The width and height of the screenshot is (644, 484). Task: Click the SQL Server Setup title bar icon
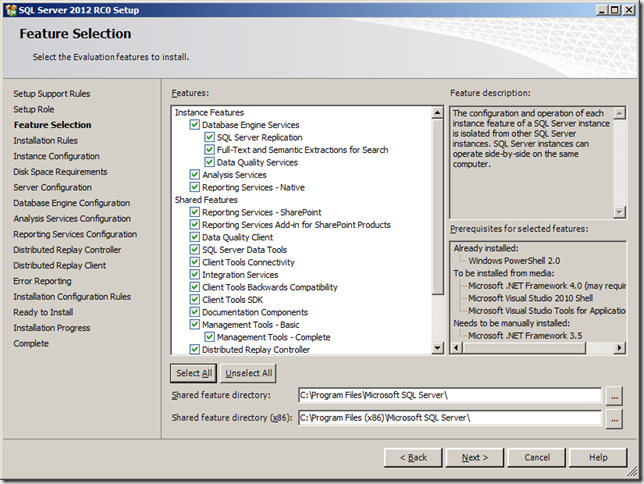[x=11, y=10]
